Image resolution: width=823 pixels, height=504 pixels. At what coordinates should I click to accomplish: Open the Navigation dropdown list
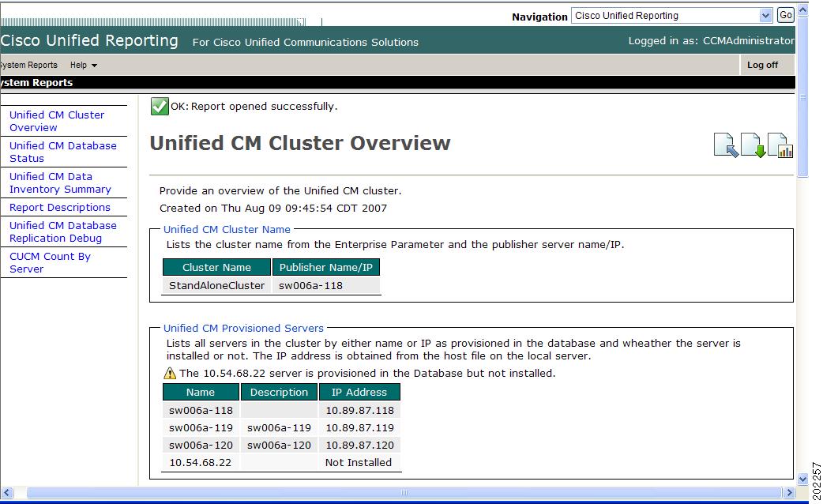(x=672, y=16)
